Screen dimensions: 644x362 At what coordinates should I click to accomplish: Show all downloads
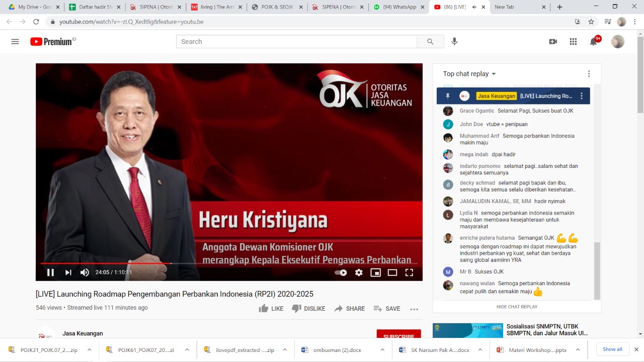(x=612, y=349)
